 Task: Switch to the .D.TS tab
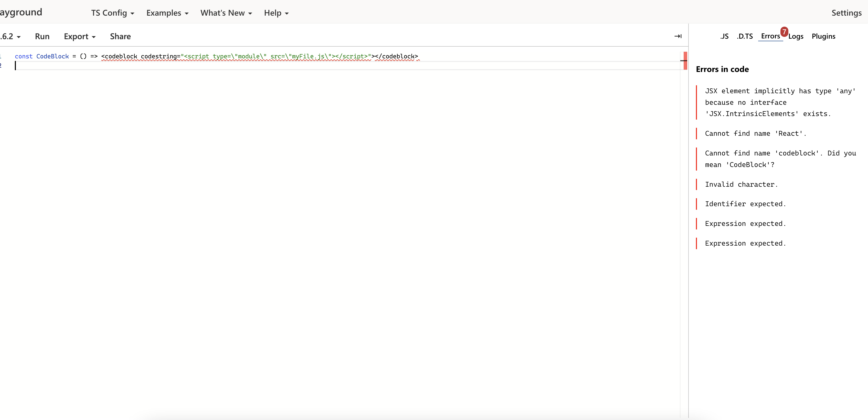click(x=745, y=36)
